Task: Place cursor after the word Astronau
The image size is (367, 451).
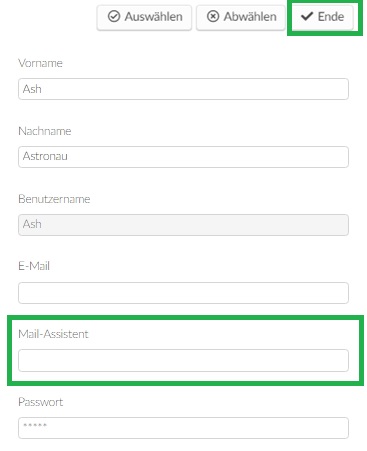Action: [68, 156]
